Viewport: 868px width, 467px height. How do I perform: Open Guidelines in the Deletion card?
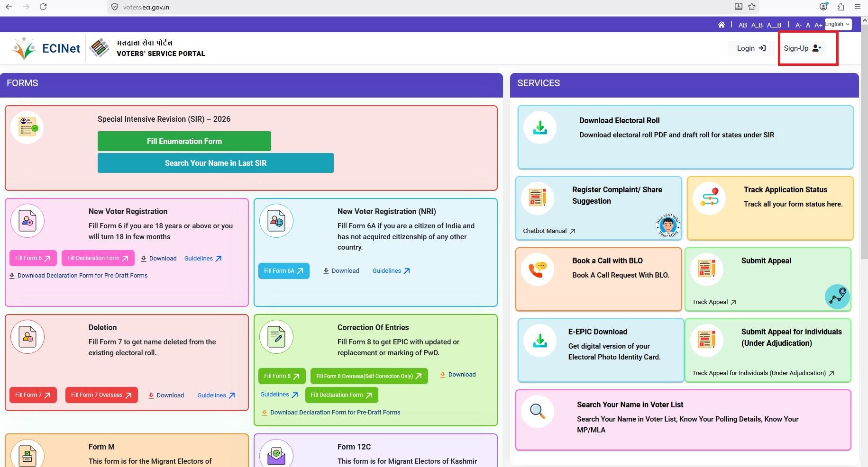(216, 395)
